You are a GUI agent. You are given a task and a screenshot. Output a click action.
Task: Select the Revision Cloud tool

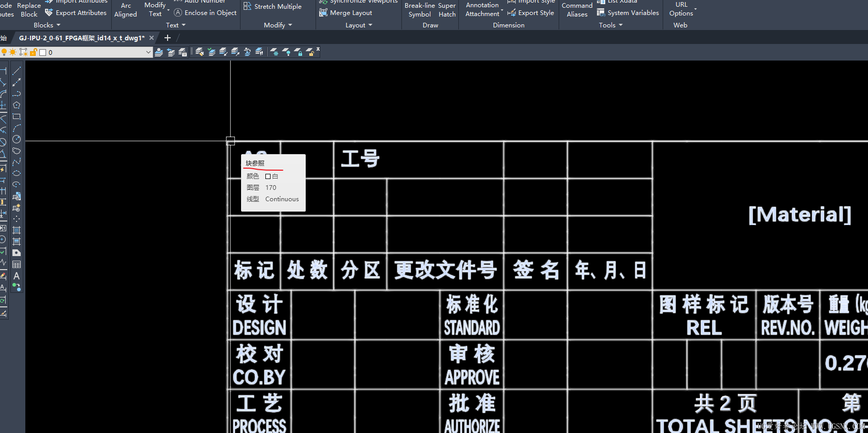coord(17,151)
